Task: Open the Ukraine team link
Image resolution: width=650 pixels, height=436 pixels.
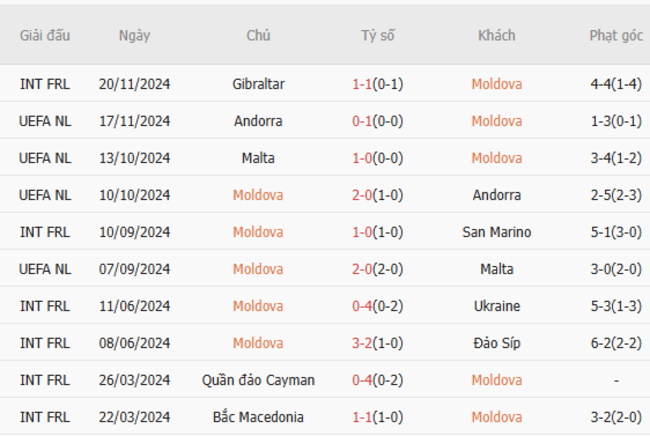Action: [x=497, y=306]
